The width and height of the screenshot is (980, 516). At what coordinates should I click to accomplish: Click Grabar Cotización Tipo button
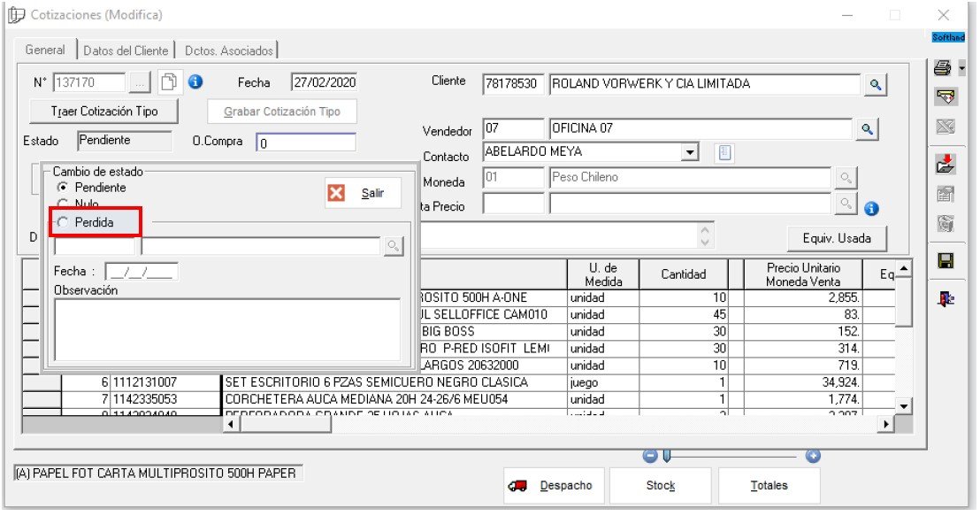point(282,112)
